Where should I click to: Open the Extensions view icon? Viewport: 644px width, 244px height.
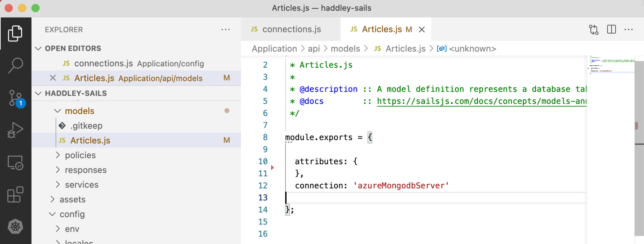pos(15,194)
